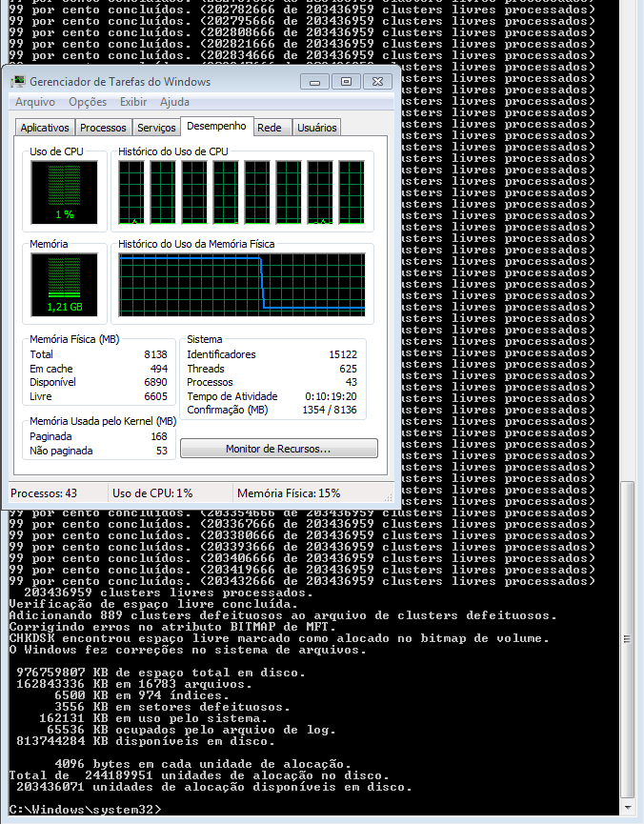Click status bar text Memória Física: 15%

pyautogui.click(x=289, y=493)
